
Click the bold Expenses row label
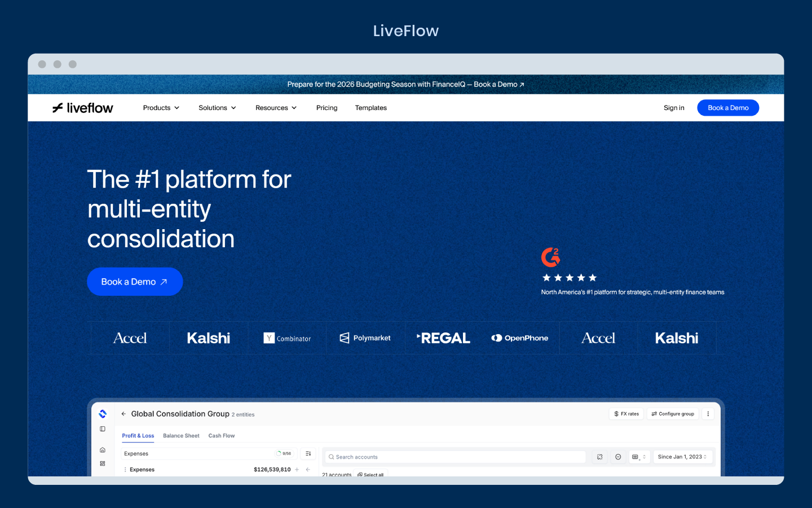coord(142,470)
